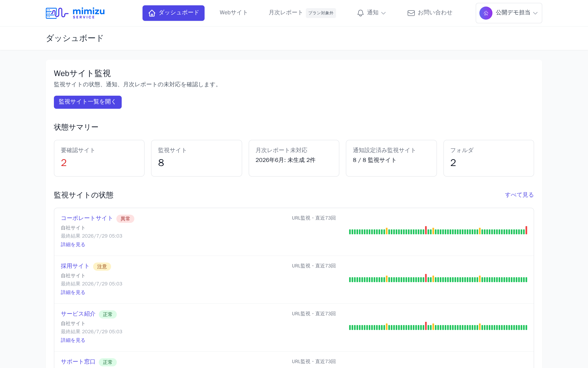Expand the 通知 dropdown chevron
Image resolution: width=588 pixels, height=368 pixels.
pos(383,13)
